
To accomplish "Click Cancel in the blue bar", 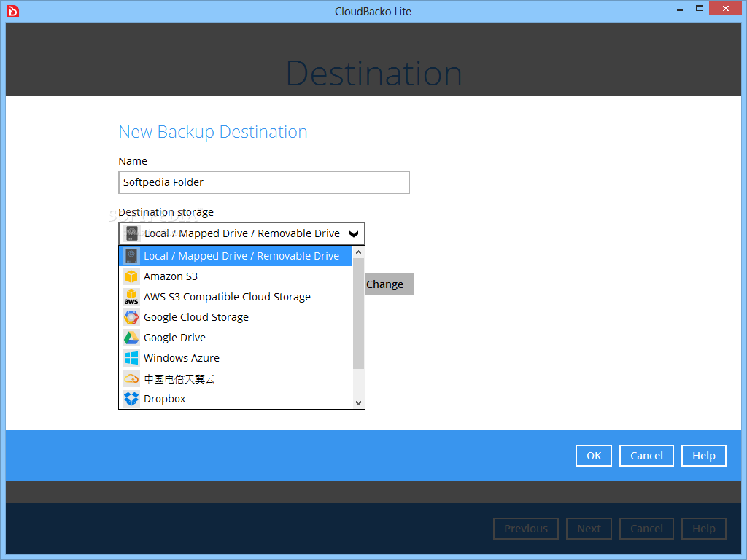I will 646,456.
